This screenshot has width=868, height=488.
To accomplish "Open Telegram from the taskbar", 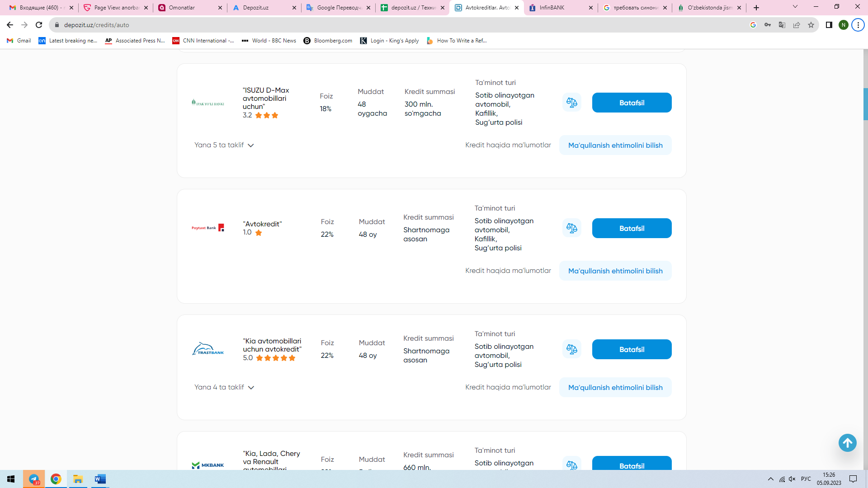I will 34,479.
